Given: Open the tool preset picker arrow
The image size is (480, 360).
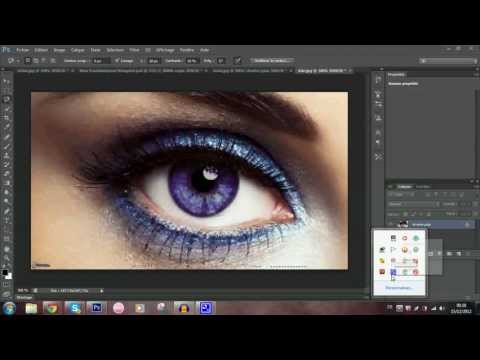Looking at the screenshot, I should click(18, 61).
